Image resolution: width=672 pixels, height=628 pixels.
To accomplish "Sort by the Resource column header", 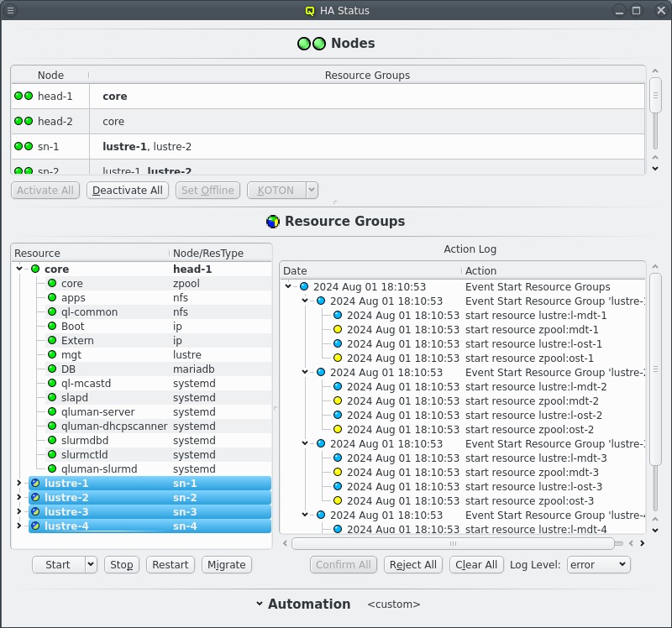I will coord(91,254).
